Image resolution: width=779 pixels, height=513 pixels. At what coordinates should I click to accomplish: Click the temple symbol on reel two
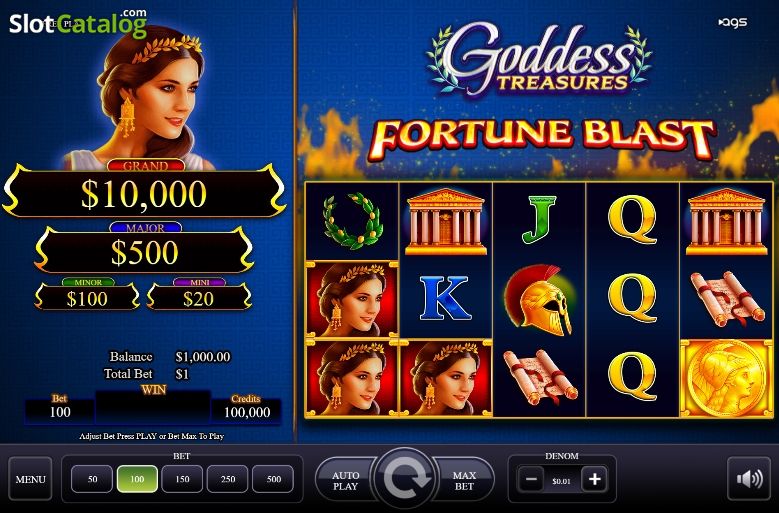click(446, 221)
